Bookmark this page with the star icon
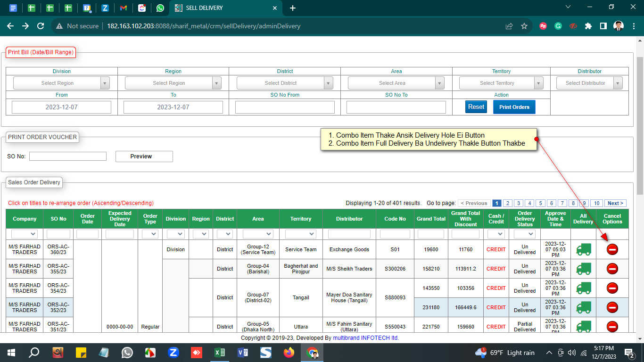This screenshot has height=362, width=644. (x=524, y=26)
